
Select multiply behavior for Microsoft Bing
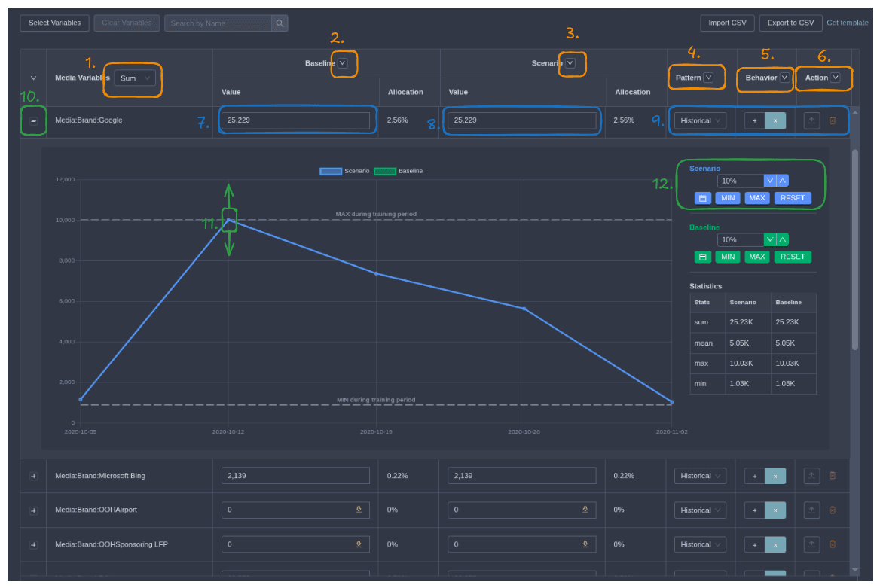point(775,476)
